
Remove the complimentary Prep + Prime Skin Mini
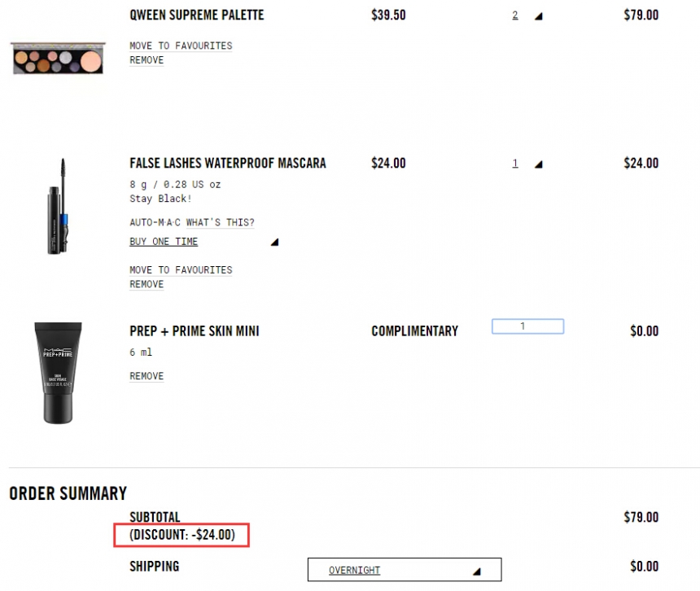[146, 375]
